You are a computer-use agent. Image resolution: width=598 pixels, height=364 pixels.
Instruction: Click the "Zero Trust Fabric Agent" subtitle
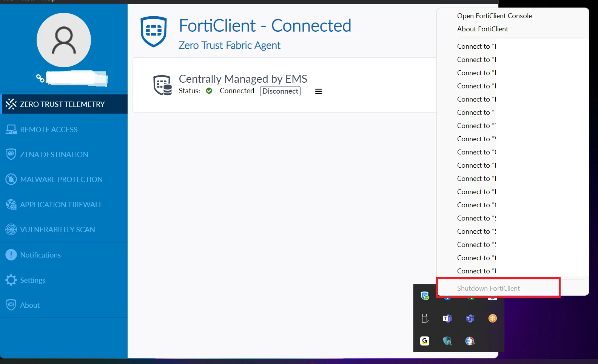[230, 45]
